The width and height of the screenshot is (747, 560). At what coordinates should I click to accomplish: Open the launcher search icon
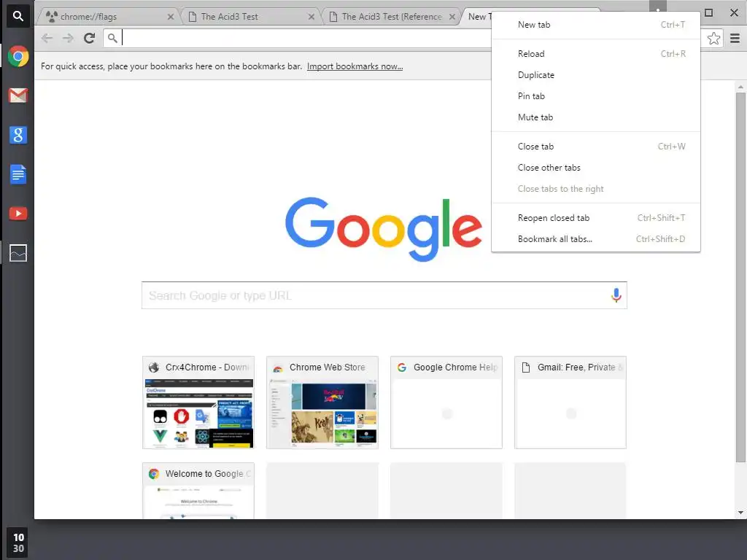tap(18, 16)
